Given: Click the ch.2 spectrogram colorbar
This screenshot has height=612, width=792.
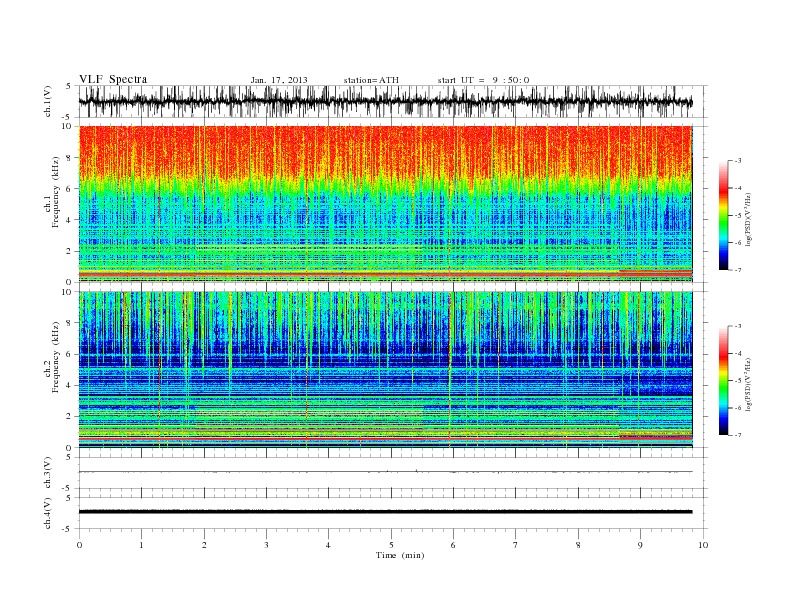Looking at the screenshot, I should 723,380.
